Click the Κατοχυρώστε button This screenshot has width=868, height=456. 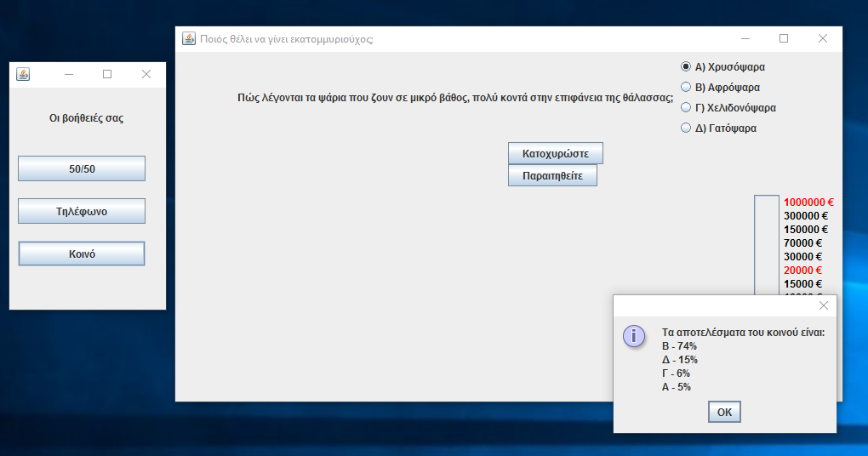555,153
